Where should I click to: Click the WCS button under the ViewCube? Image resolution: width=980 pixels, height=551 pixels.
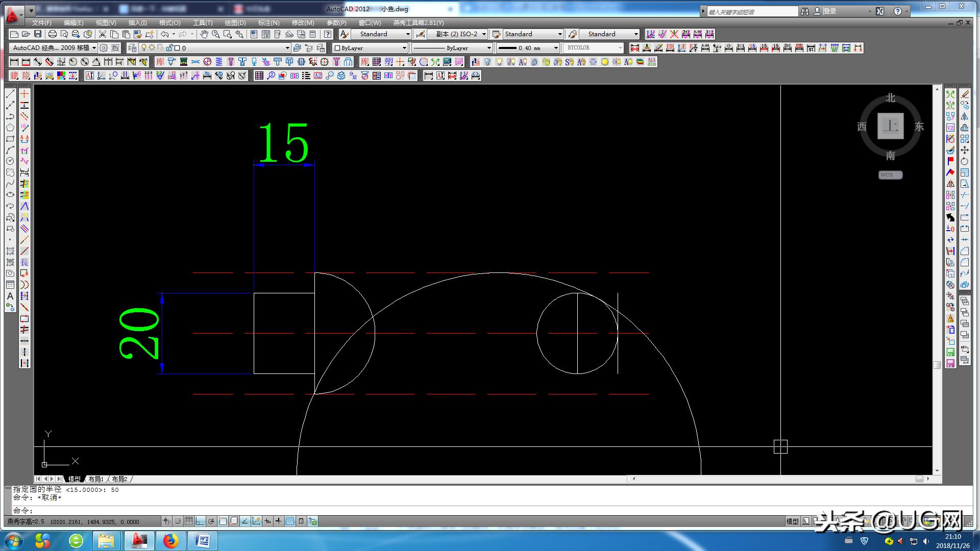pos(890,175)
